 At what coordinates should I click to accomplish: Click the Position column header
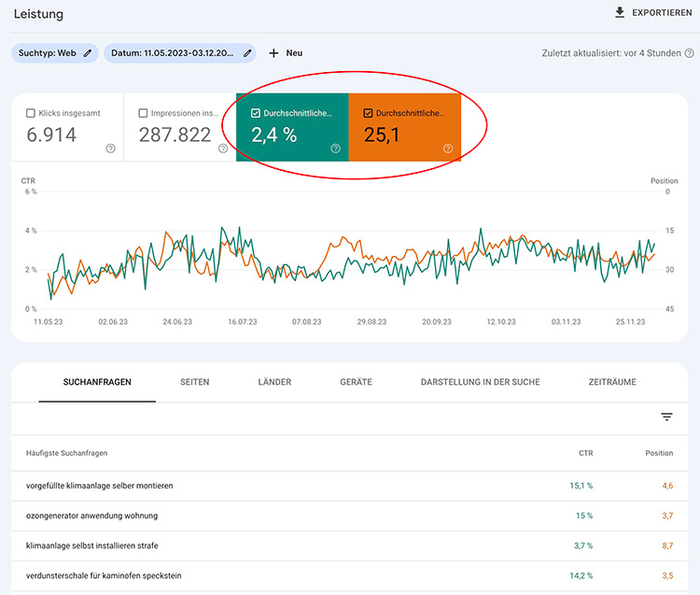coord(659,453)
